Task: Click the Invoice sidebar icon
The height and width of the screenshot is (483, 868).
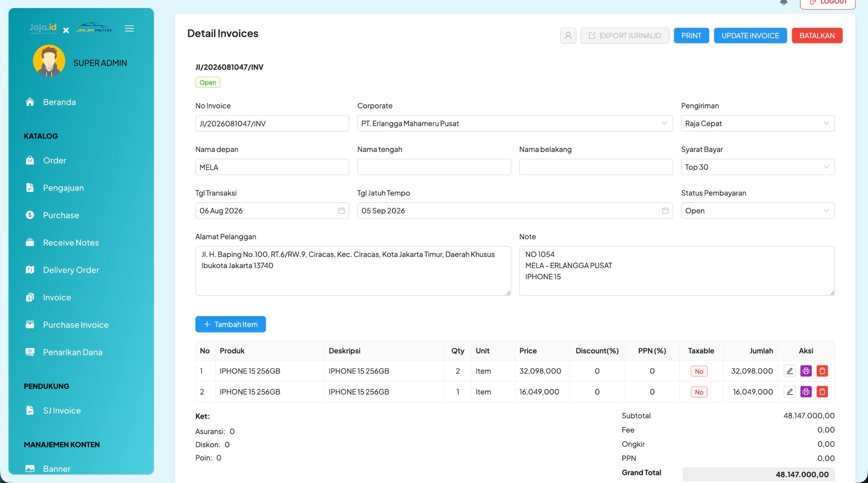Action: point(30,297)
